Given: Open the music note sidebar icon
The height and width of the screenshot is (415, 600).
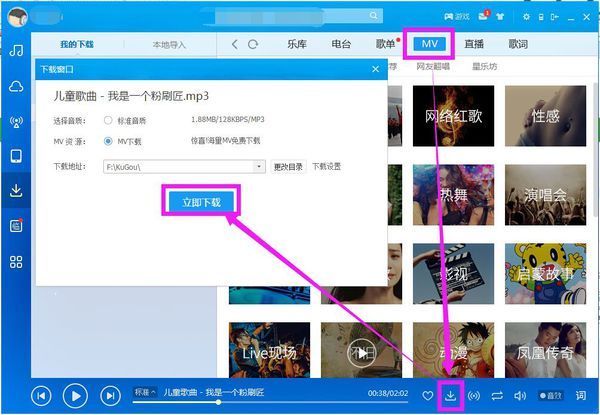Looking at the screenshot, I should tap(16, 50).
